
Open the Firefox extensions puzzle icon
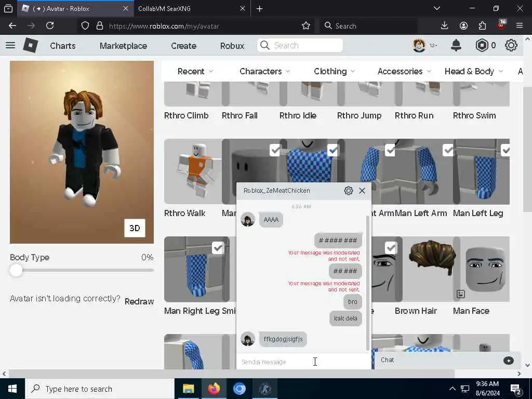click(x=482, y=26)
